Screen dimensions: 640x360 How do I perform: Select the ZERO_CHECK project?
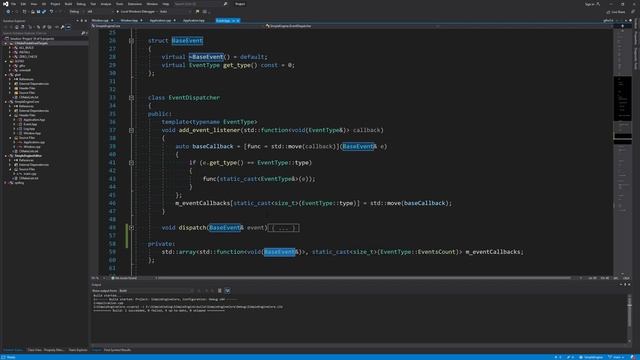coord(28,57)
